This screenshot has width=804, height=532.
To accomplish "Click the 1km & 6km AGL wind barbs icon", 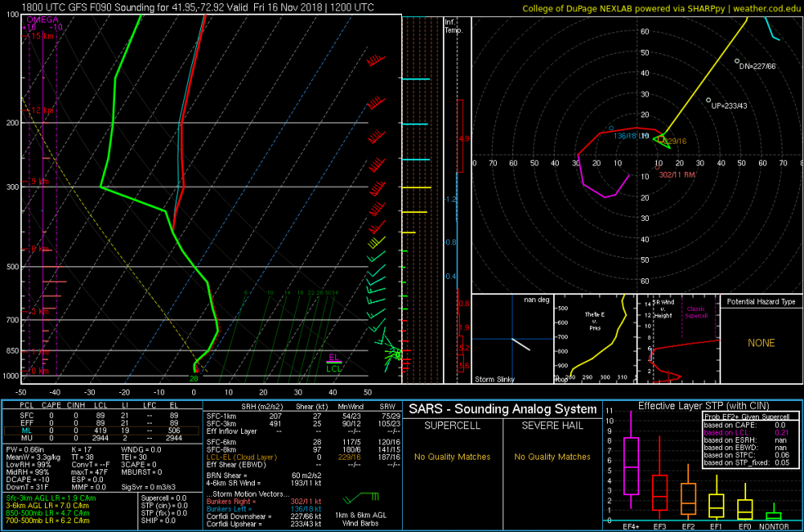I will (x=360, y=497).
